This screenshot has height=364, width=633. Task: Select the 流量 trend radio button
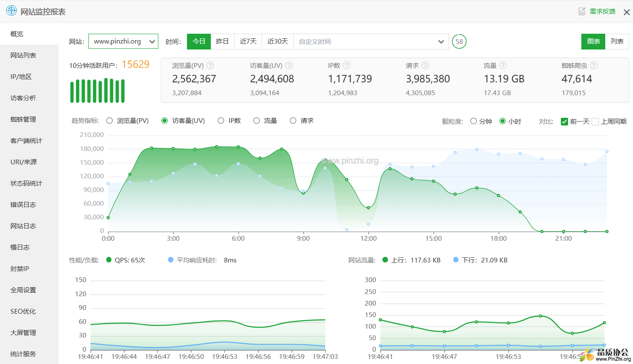pyautogui.click(x=257, y=121)
